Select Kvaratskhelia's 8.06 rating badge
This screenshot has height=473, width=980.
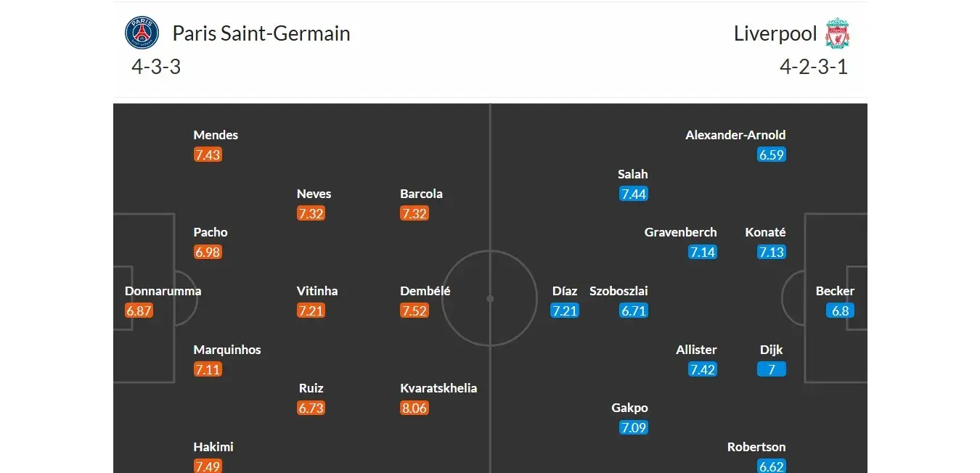[414, 408]
